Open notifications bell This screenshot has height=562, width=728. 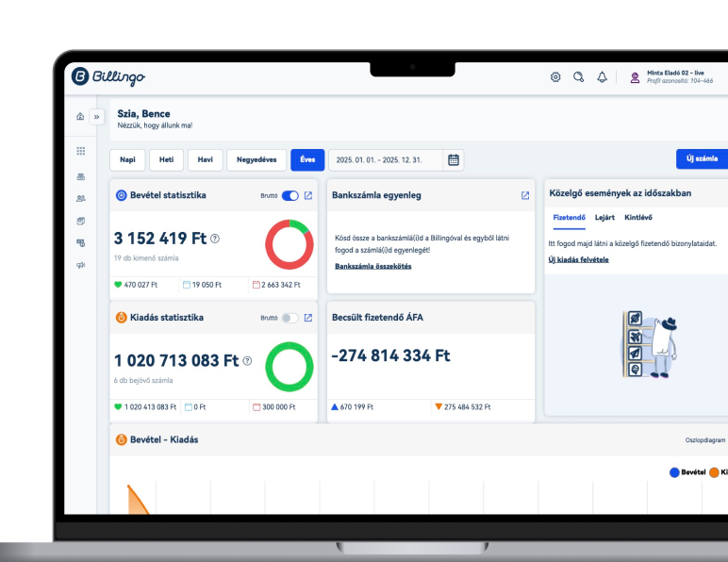click(602, 77)
